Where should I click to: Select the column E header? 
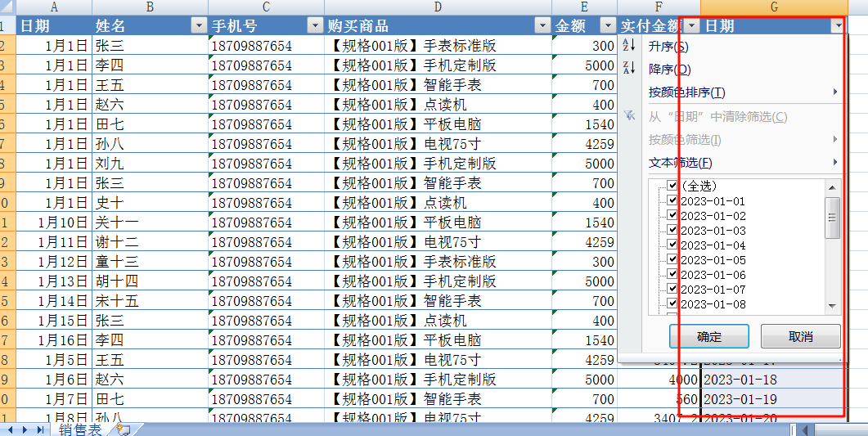[585, 7]
